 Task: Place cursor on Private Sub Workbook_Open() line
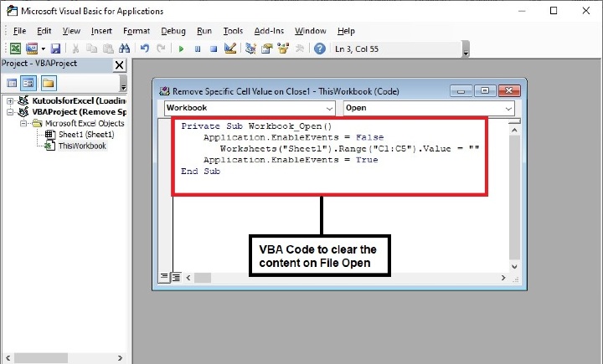[x=256, y=126]
